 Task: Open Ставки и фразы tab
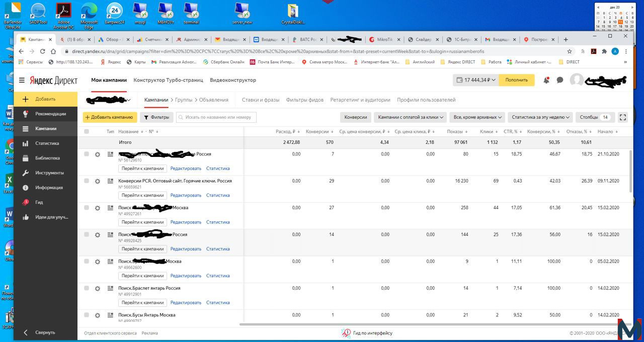261,100
